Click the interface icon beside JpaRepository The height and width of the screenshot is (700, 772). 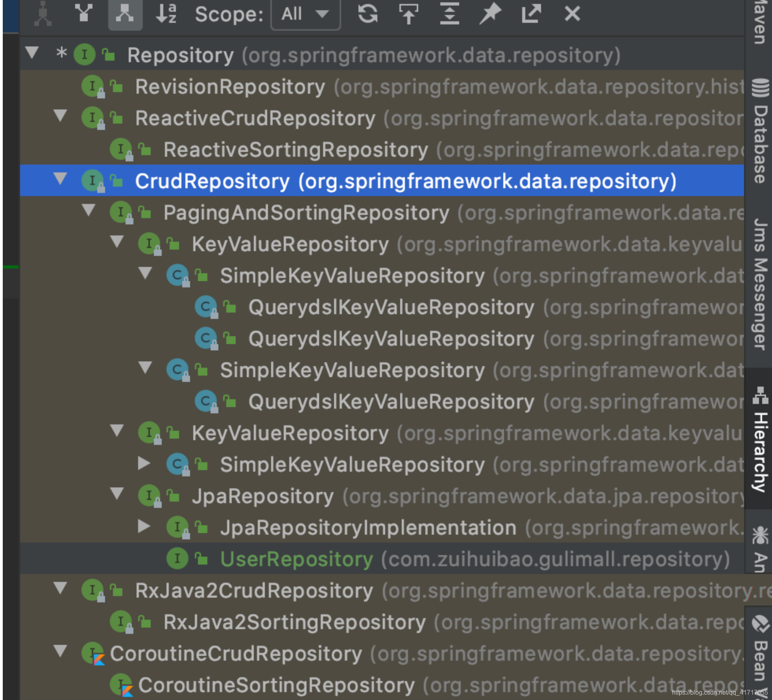pyautogui.click(x=150, y=496)
